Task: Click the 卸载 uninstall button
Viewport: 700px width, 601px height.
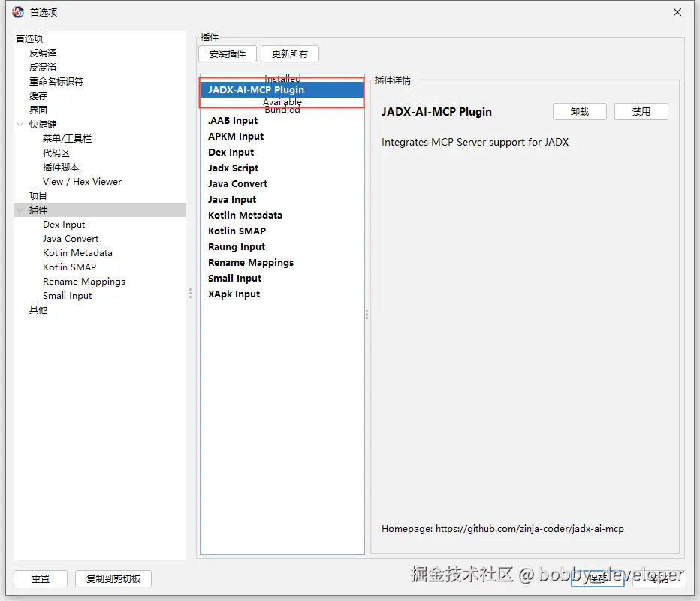Action: tap(580, 112)
